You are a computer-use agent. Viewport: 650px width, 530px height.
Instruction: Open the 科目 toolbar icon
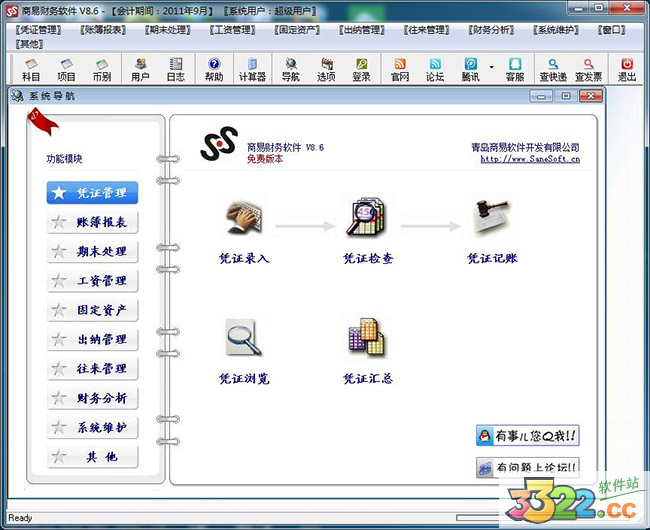31,70
